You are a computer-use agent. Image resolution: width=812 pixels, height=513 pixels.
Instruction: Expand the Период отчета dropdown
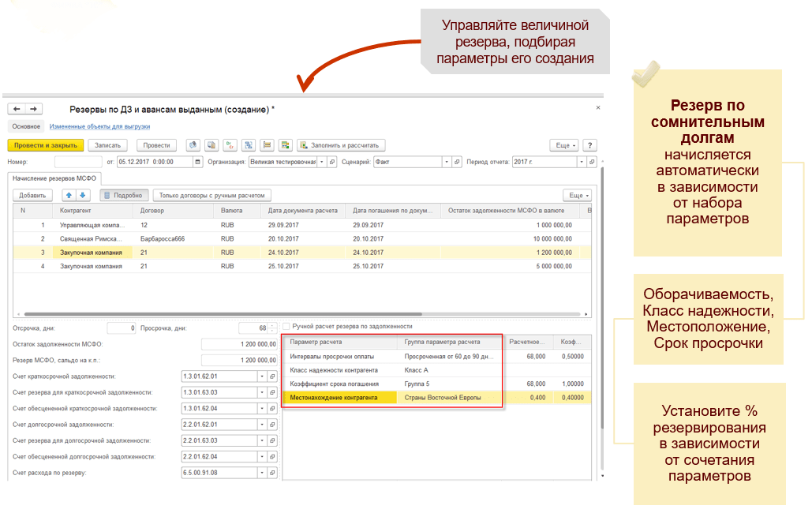(x=580, y=162)
